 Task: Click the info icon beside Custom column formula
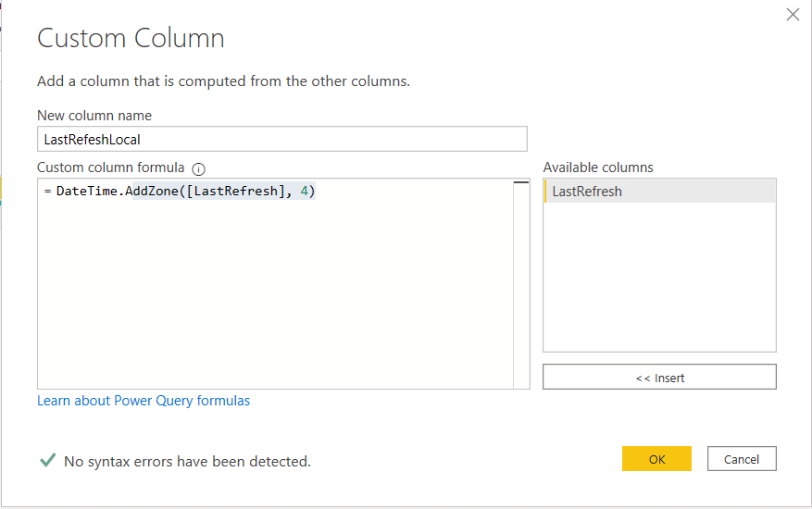tap(198, 168)
